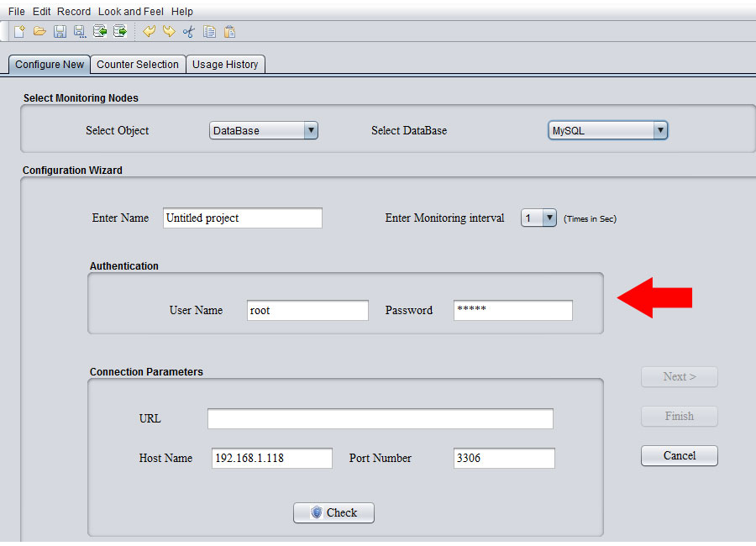756x546 pixels.
Task: Click into the URL text field
Action: point(380,418)
